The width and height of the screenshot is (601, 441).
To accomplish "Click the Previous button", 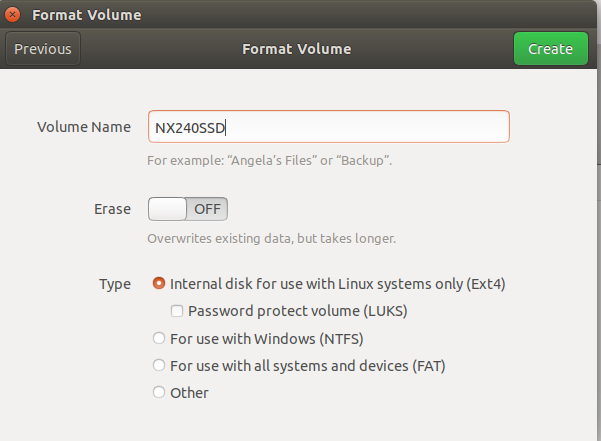I will pyautogui.click(x=43, y=48).
